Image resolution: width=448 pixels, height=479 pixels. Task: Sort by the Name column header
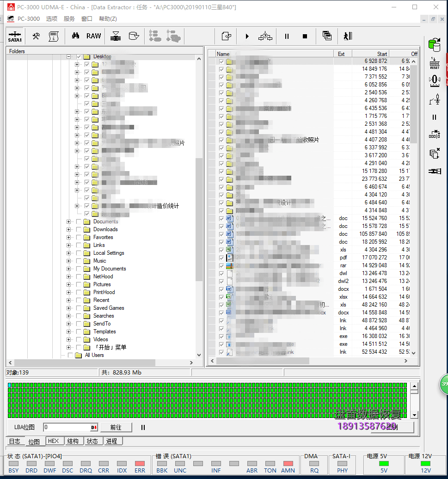coord(274,54)
